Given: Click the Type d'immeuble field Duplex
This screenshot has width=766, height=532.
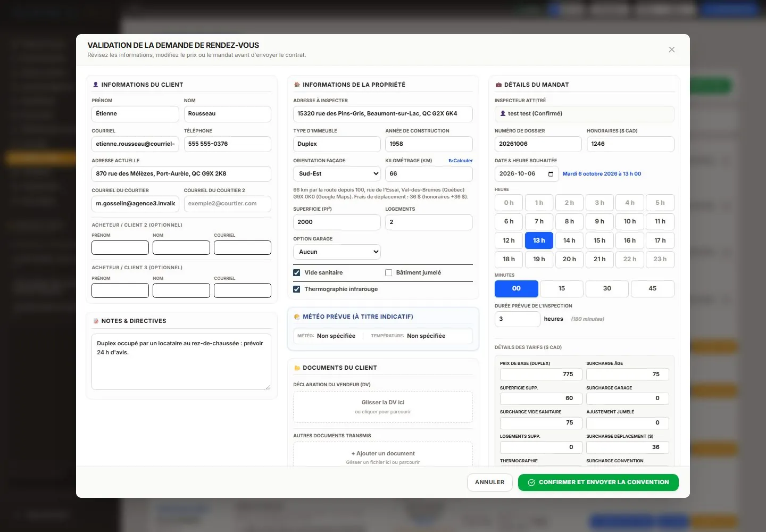Looking at the screenshot, I should click(x=337, y=144).
